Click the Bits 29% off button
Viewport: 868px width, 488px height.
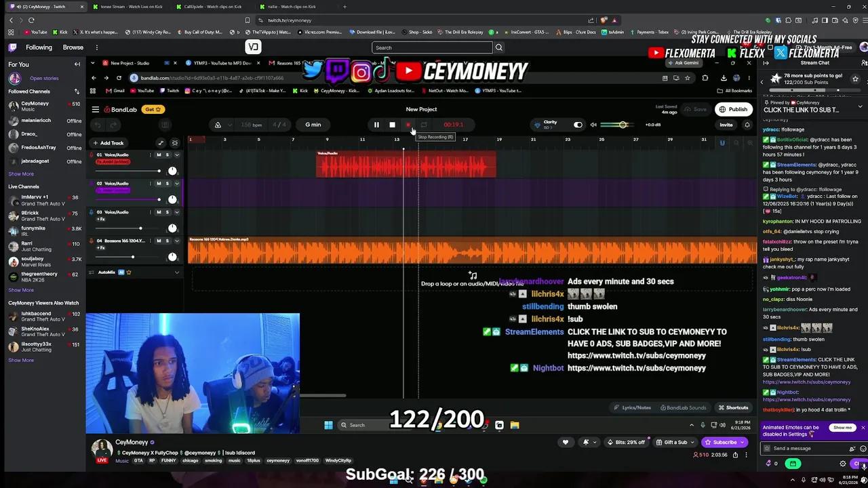627,443
